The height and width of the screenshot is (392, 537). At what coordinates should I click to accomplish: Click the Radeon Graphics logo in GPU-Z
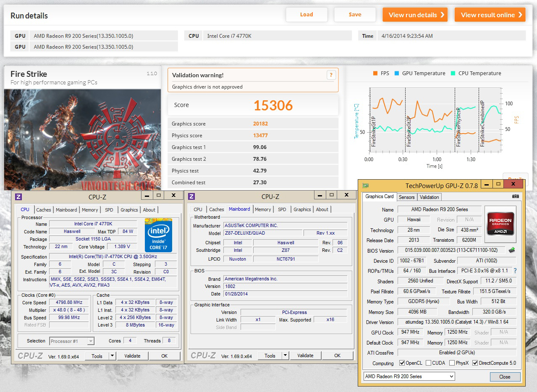[500, 224]
